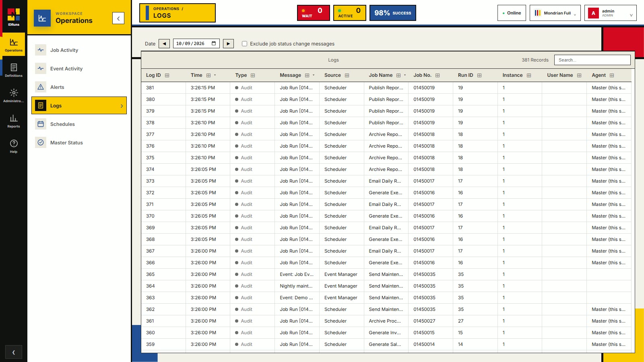Click the logs Search field
Image resolution: width=644 pixels, height=362 pixels.
tap(592, 60)
